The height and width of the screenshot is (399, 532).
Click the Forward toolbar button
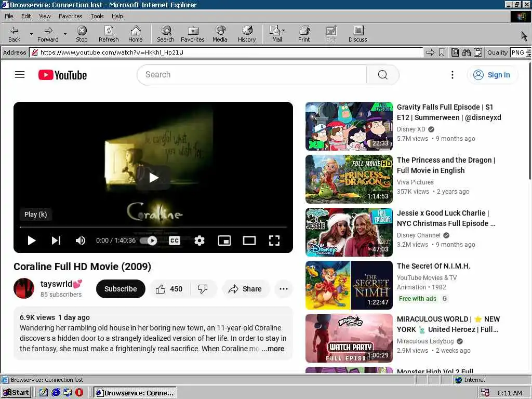tap(48, 34)
